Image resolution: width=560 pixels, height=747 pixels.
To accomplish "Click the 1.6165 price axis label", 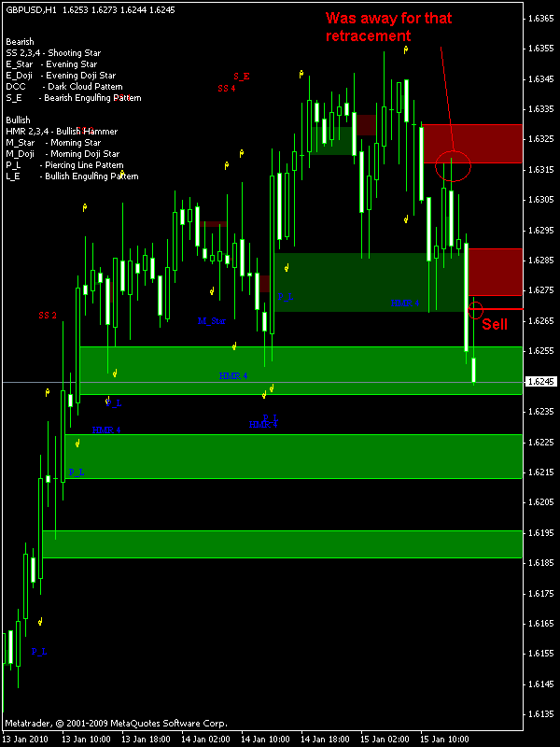I will point(541,624).
